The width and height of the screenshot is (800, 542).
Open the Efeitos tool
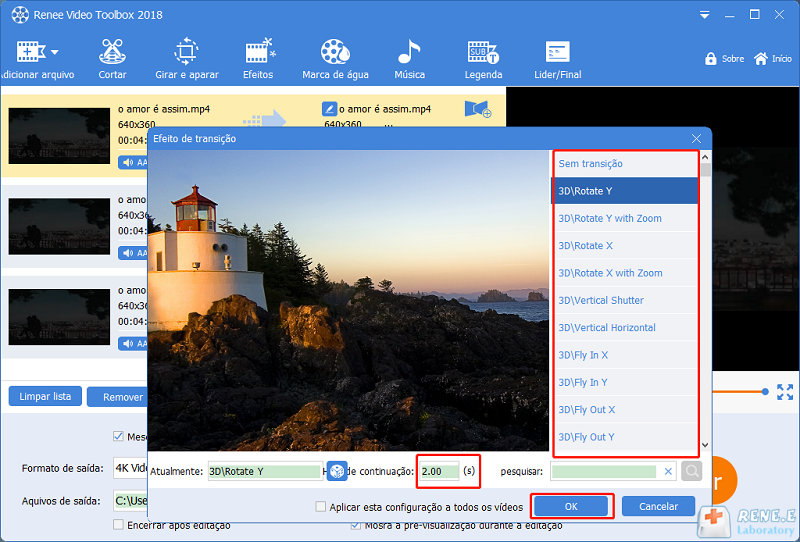(258, 60)
